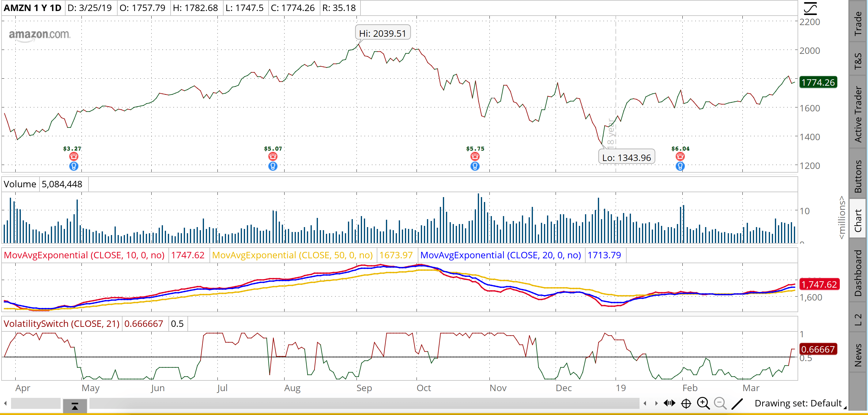Open the Active Trader sidebar tab

[858, 114]
